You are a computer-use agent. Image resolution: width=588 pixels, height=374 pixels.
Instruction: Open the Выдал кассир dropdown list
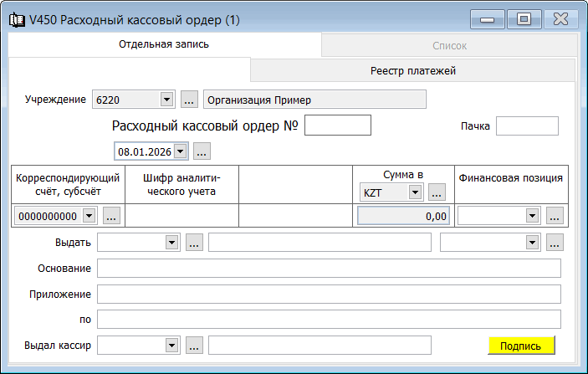click(172, 345)
